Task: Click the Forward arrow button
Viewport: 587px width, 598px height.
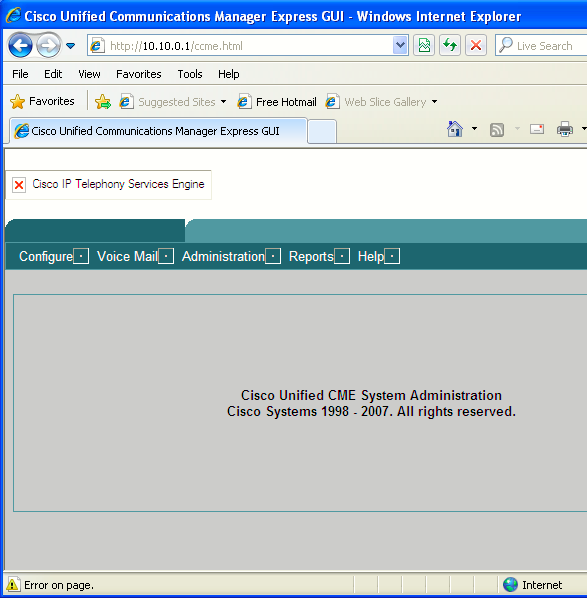Action: coord(48,46)
